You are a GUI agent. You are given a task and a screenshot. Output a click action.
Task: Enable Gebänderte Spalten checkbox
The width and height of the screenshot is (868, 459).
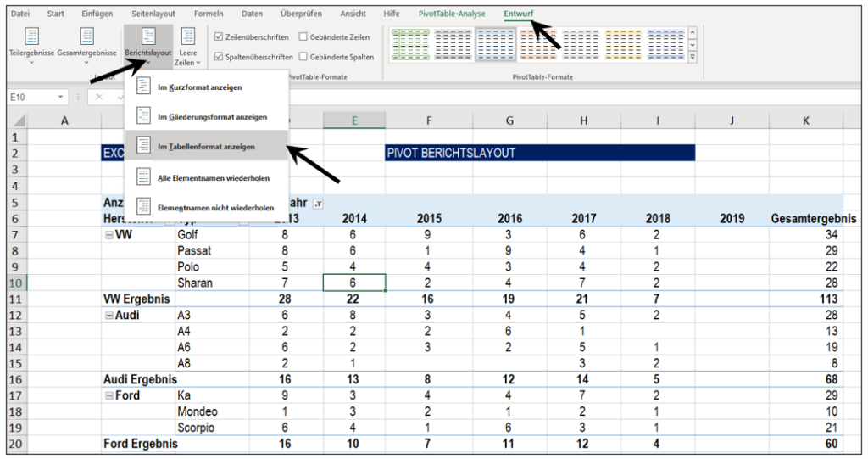[x=303, y=57]
